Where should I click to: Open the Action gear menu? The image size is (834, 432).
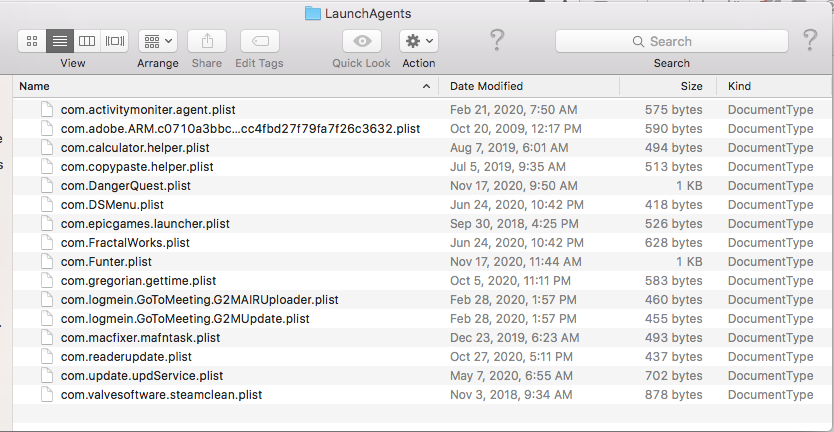point(419,41)
